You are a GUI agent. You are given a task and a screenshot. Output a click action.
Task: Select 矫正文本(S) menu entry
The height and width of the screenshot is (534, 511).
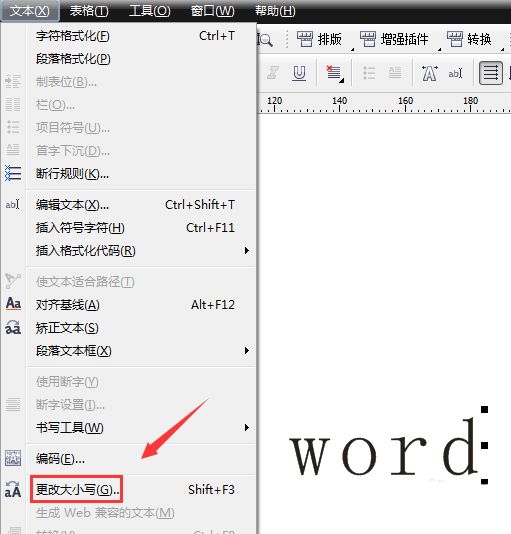click(x=141, y=328)
